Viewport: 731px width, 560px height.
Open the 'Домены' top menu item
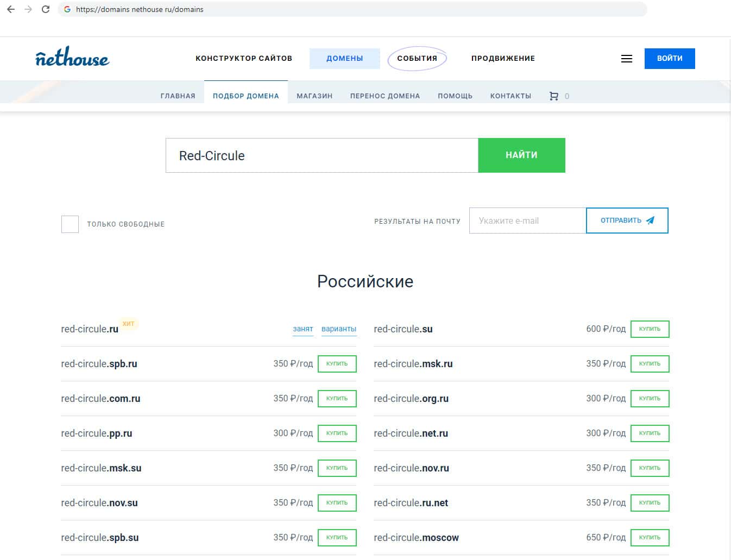(x=344, y=59)
